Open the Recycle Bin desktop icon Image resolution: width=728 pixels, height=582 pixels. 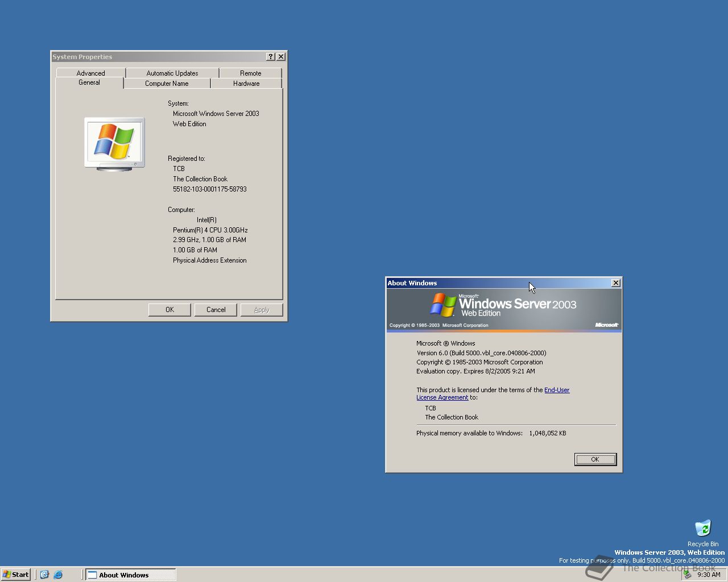click(703, 533)
